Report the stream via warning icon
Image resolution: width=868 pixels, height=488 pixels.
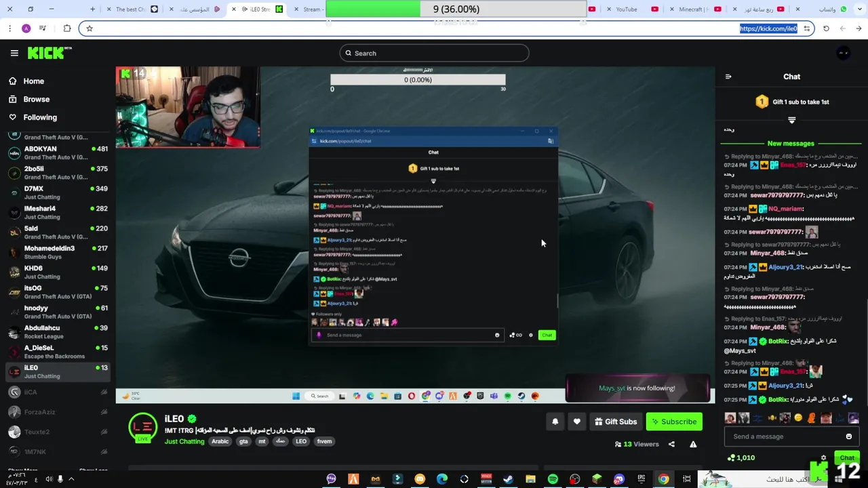click(x=693, y=445)
